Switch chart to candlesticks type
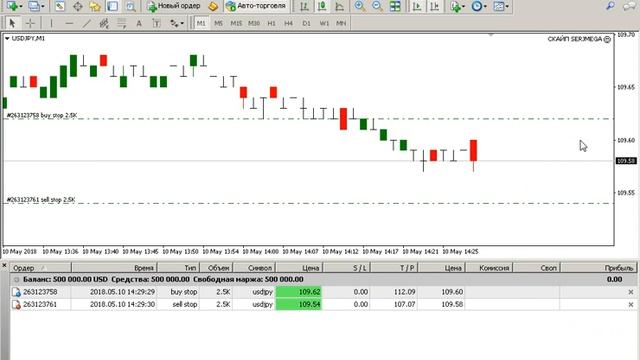Screen dimensions: 640x360 pos(322,6)
